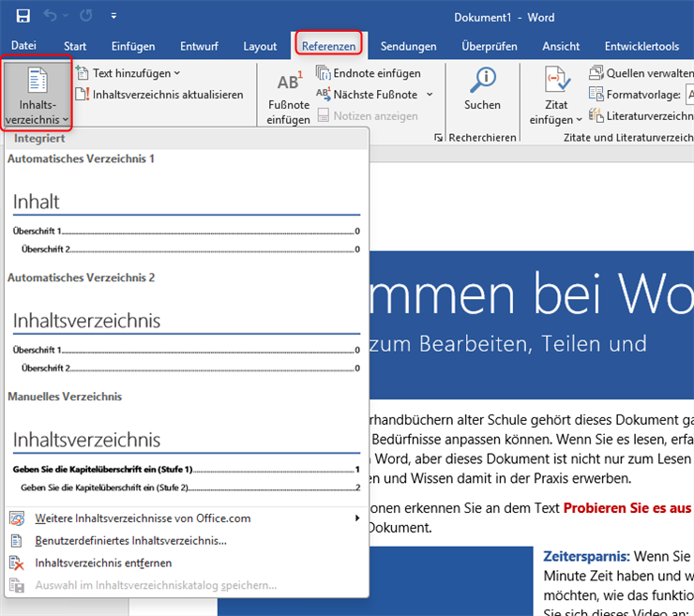Click the Nächste Fußnote arrow icon
The height and width of the screenshot is (616, 694).
324,95
